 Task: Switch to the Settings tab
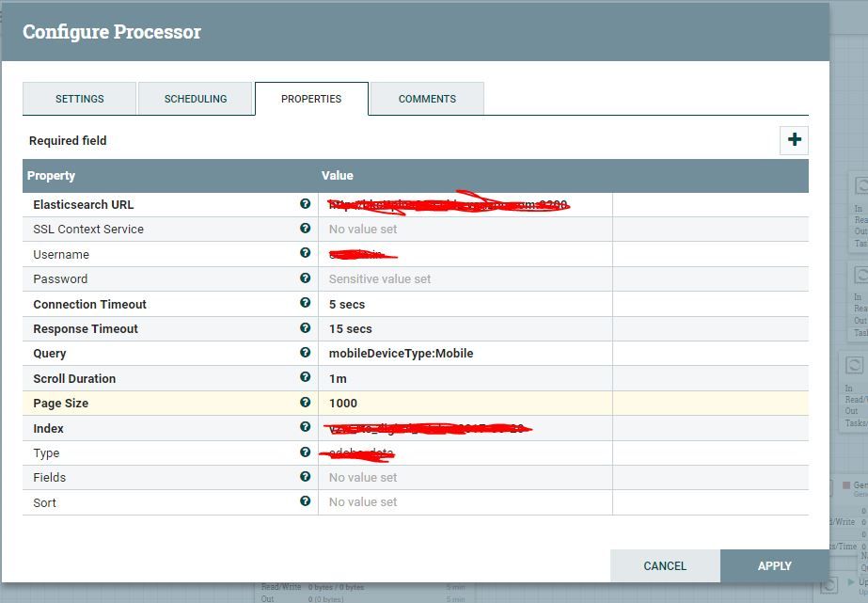[x=80, y=99]
